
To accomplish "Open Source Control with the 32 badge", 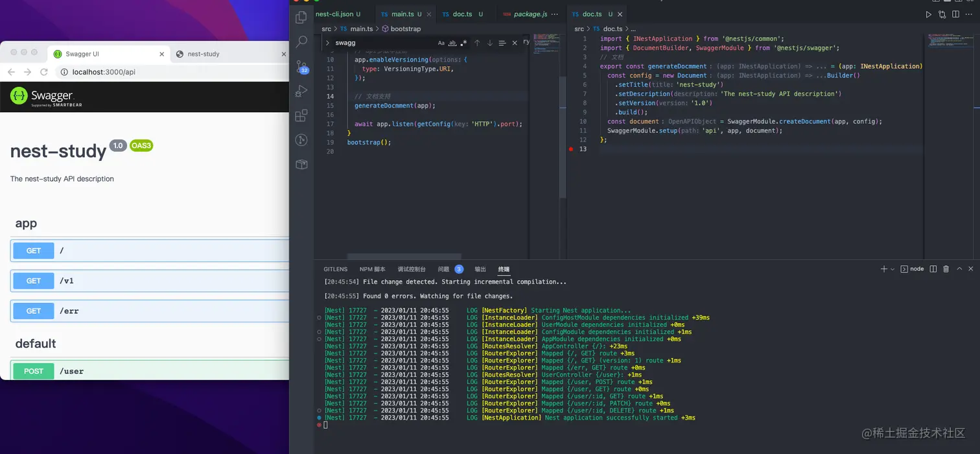I will pos(302,67).
